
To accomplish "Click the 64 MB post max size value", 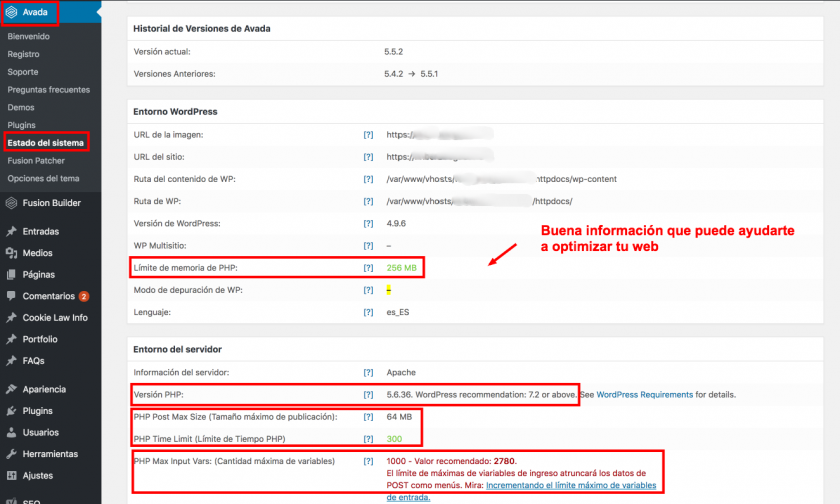I will (x=399, y=417).
